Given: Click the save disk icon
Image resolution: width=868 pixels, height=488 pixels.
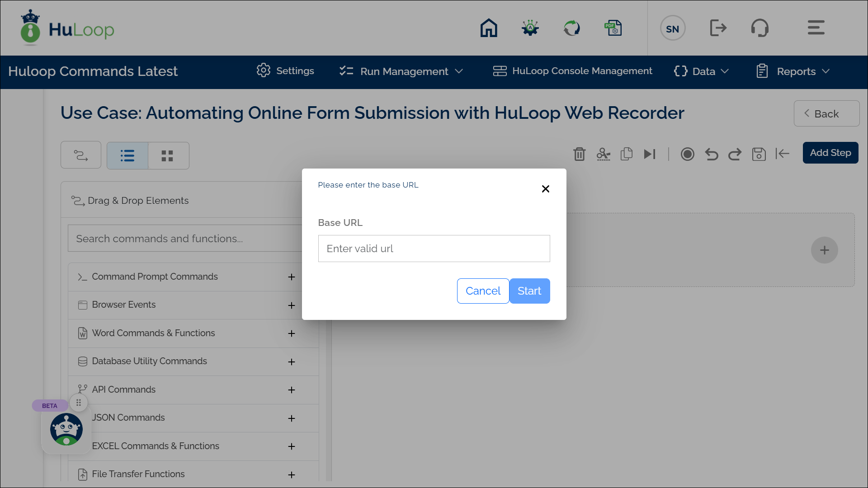Looking at the screenshot, I should tap(759, 154).
